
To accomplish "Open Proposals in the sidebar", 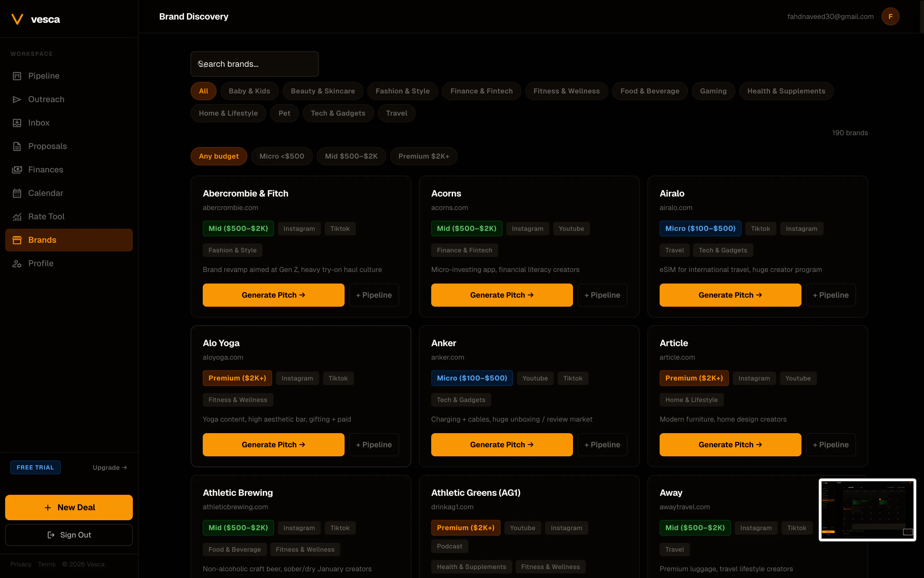I will 69,146.
